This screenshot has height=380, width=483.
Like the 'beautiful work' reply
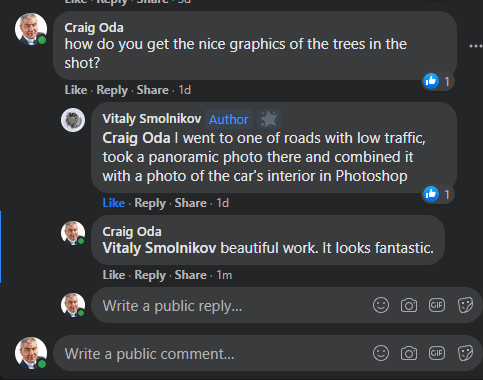[x=114, y=275]
